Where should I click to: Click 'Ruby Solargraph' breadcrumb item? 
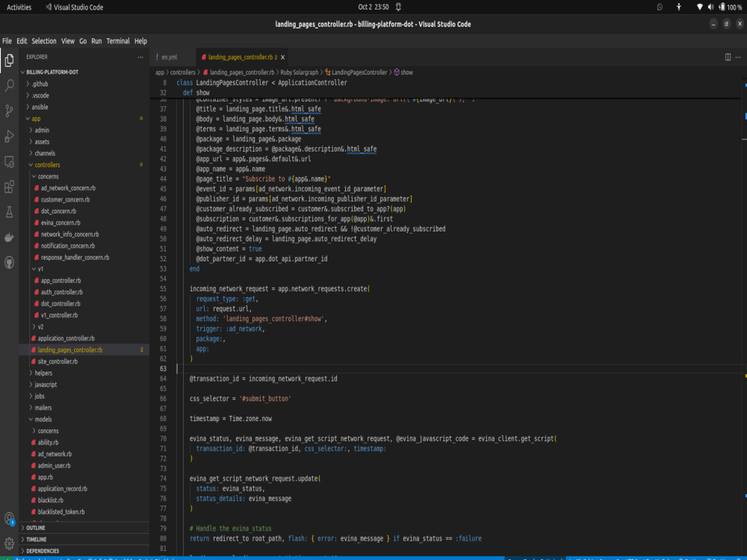pyautogui.click(x=300, y=72)
